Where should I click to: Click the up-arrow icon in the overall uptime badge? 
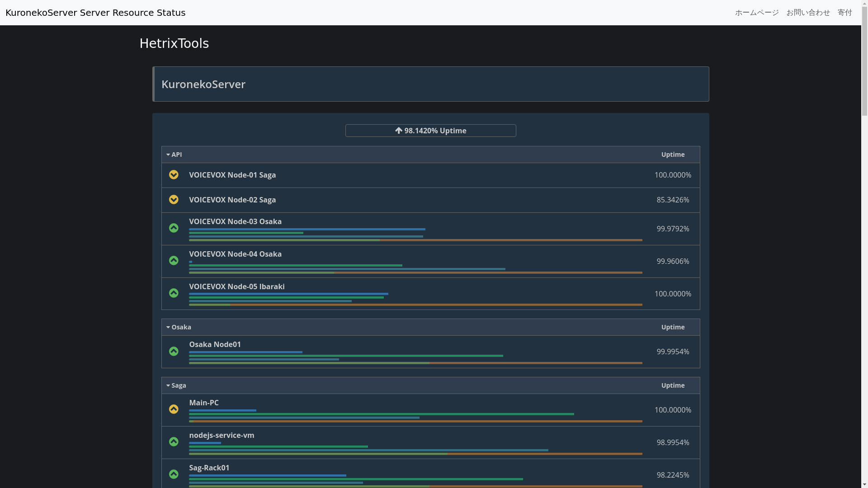click(399, 131)
